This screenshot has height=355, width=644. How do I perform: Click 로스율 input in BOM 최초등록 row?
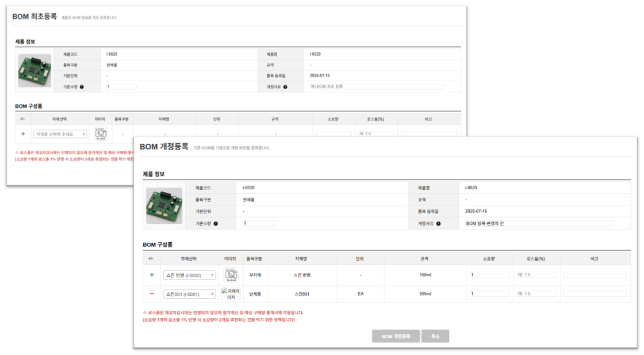click(376, 133)
